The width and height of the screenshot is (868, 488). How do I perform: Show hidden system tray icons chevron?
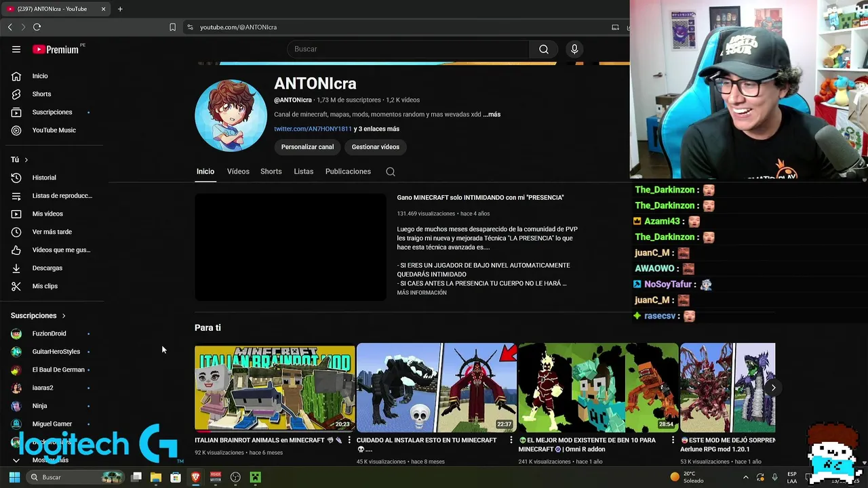(x=745, y=477)
